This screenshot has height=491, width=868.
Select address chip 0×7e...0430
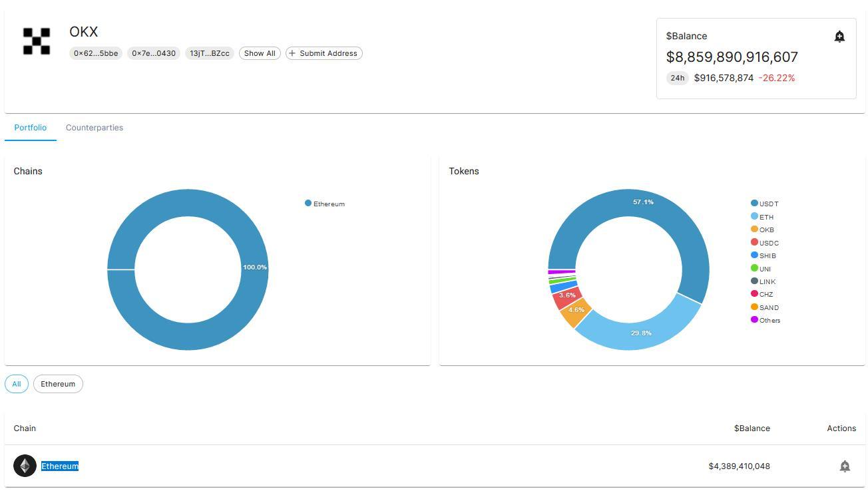click(154, 53)
